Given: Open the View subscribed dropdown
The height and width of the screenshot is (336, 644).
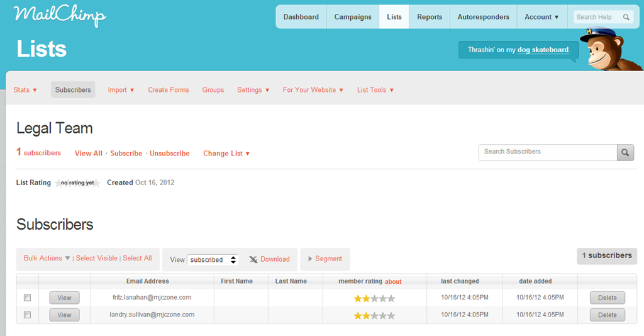Looking at the screenshot, I should coord(213,259).
